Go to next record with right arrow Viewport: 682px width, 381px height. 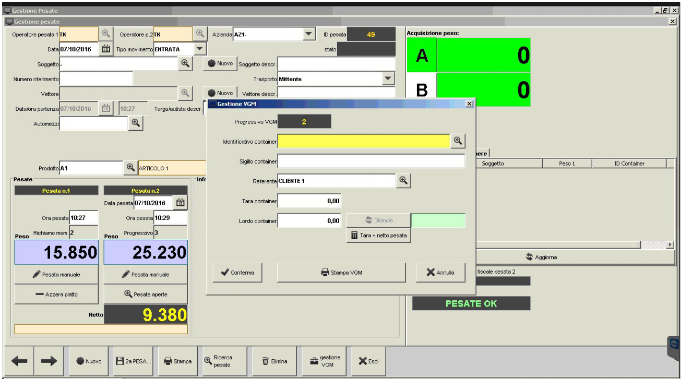tap(49, 361)
